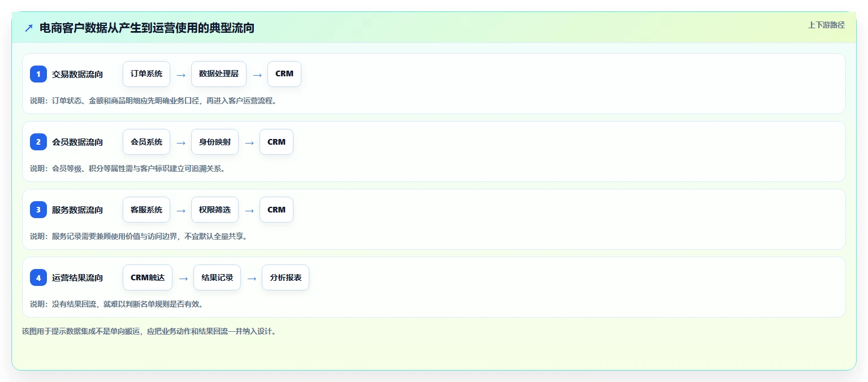The image size is (868, 382).
Task: Click the arrow between 身份映射 and CRM
Action: pyautogui.click(x=249, y=142)
